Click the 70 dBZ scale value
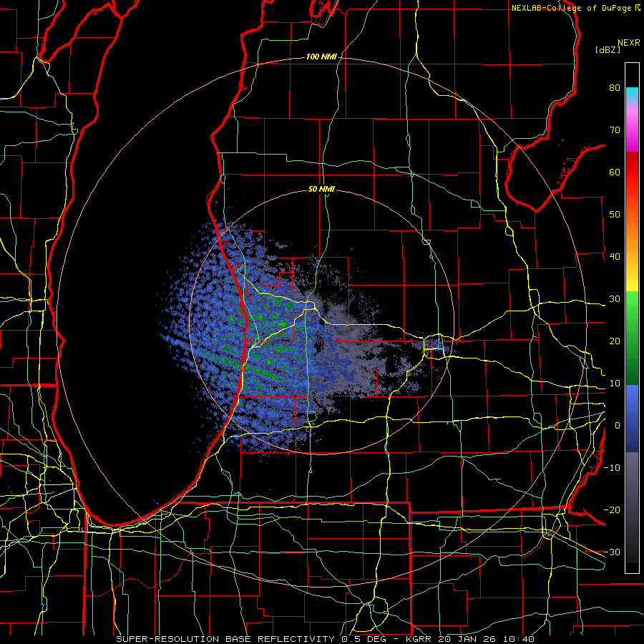This screenshot has height=644, width=644. [615, 130]
